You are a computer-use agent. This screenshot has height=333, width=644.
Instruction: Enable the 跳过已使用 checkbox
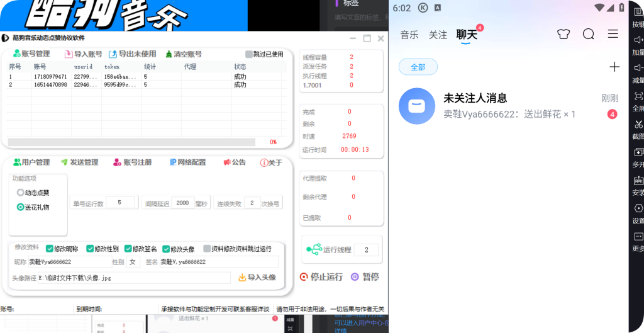249,54
